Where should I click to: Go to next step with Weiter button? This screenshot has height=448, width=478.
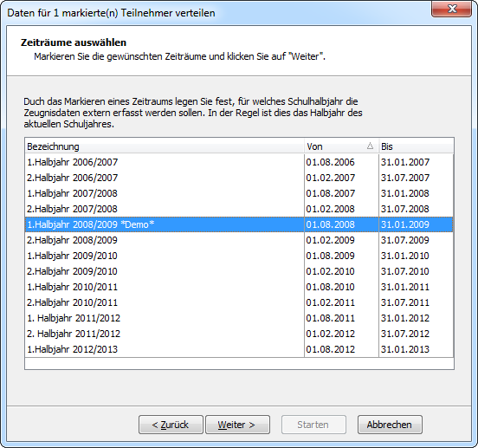[237, 425]
